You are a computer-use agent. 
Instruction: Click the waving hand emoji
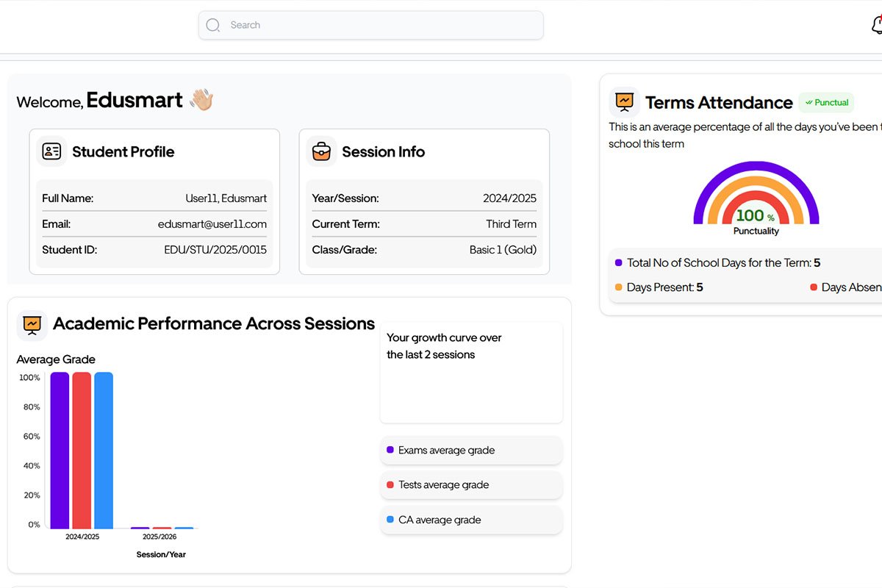tap(201, 100)
